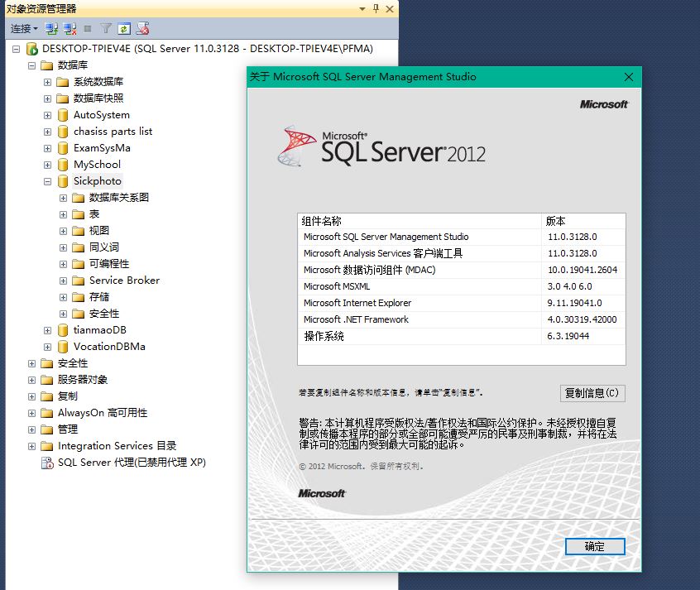Click the Connect Object Explorer icon
700x590 pixels.
click(x=51, y=29)
